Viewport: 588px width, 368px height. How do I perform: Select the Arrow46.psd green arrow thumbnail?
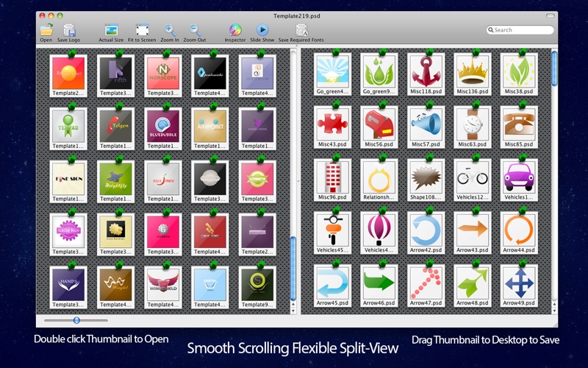point(379,282)
